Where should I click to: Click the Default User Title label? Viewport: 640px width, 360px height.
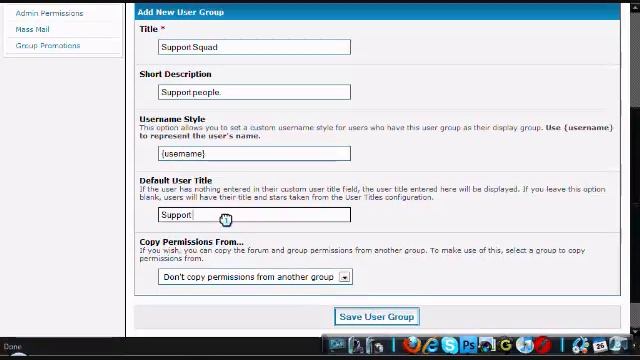point(176,180)
